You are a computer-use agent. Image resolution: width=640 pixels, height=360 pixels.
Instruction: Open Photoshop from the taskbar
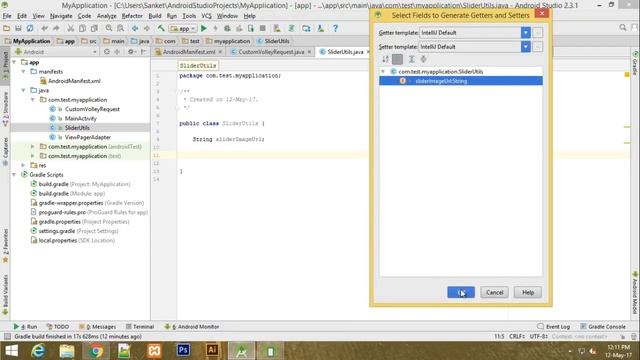coord(183,350)
